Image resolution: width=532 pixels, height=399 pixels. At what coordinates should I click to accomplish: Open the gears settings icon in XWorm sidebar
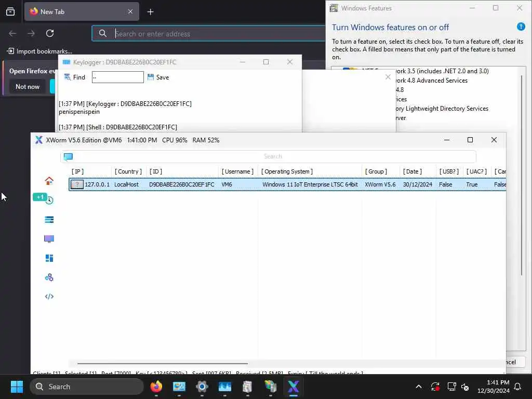point(49,277)
